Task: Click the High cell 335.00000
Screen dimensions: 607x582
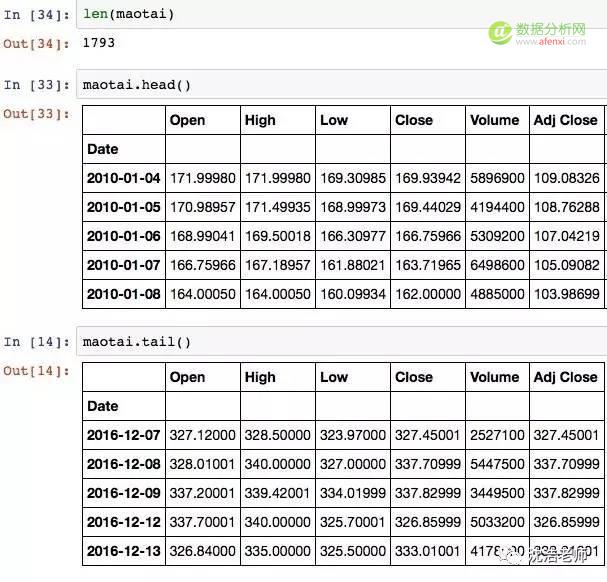Action: coord(278,551)
